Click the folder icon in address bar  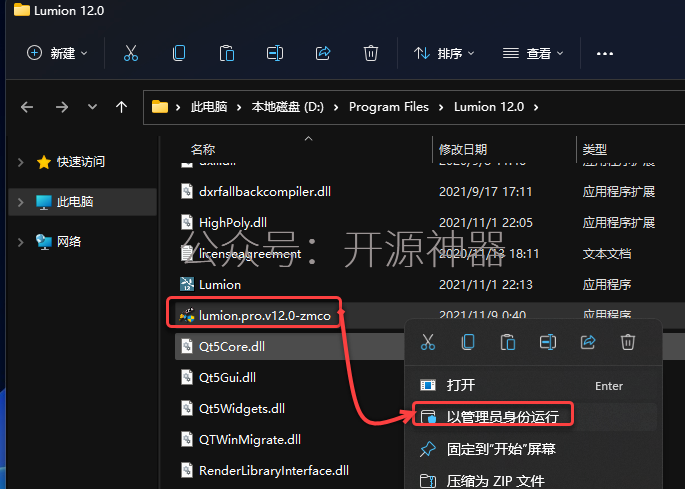pos(160,107)
